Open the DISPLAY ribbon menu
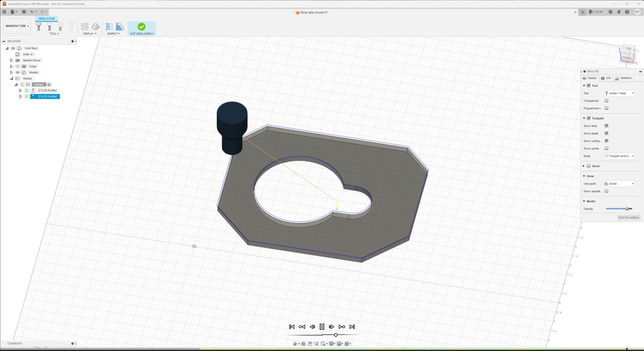The height and width of the screenshot is (351, 644). point(90,34)
